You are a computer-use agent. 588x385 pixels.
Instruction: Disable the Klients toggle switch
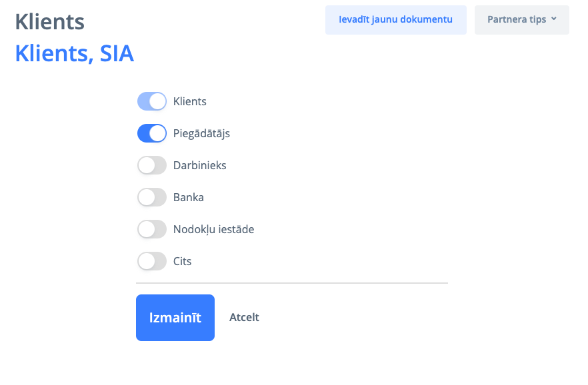click(x=151, y=101)
